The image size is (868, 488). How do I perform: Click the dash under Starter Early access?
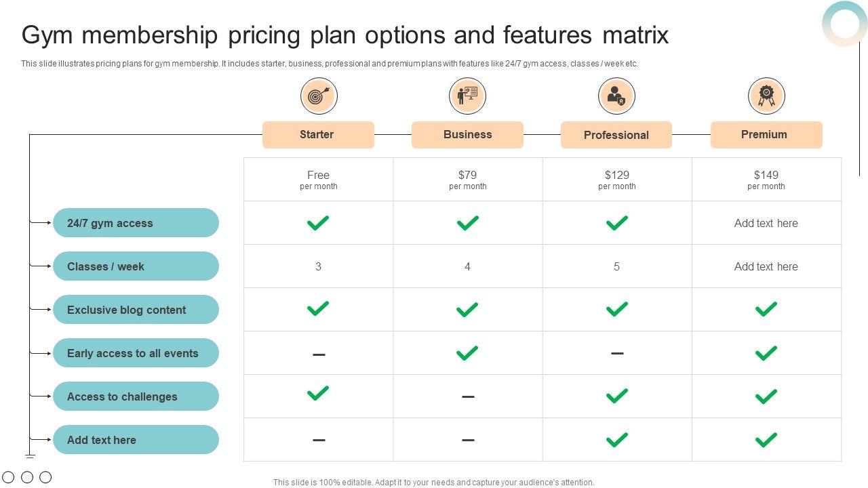(319, 354)
